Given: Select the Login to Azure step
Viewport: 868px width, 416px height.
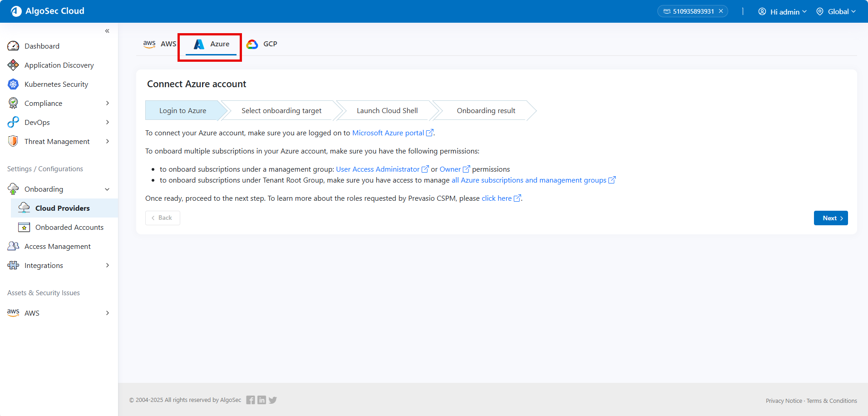Looking at the screenshot, I should [182, 110].
